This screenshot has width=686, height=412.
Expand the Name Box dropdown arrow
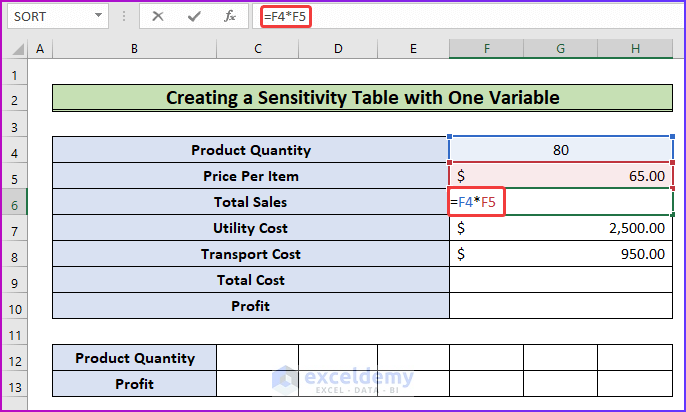coord(98,17)
